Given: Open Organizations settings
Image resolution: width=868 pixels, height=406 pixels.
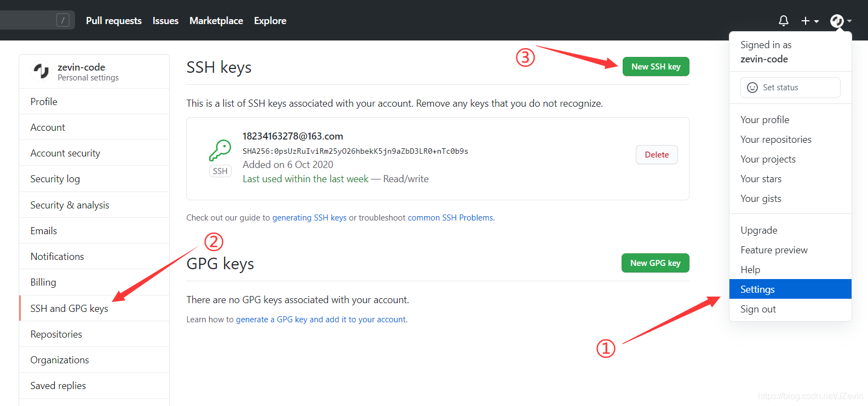Looking at the screenshot, I should (x=94, y=360).
